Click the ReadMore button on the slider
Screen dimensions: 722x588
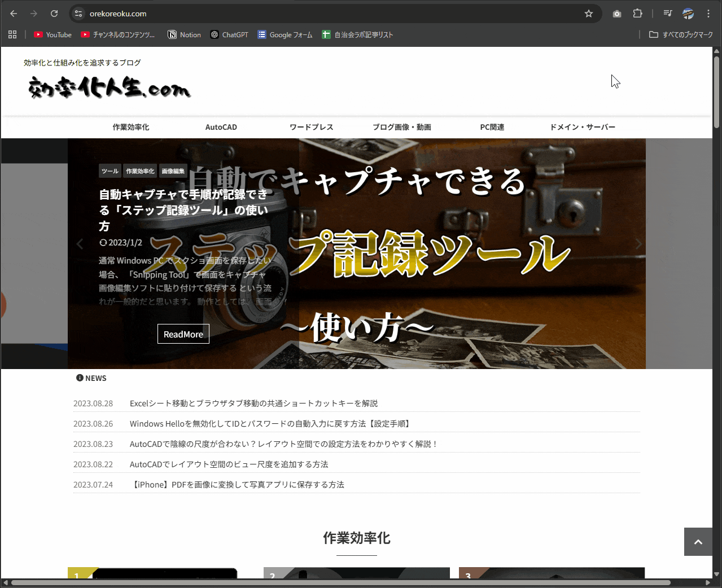click(x=183, y=334)
